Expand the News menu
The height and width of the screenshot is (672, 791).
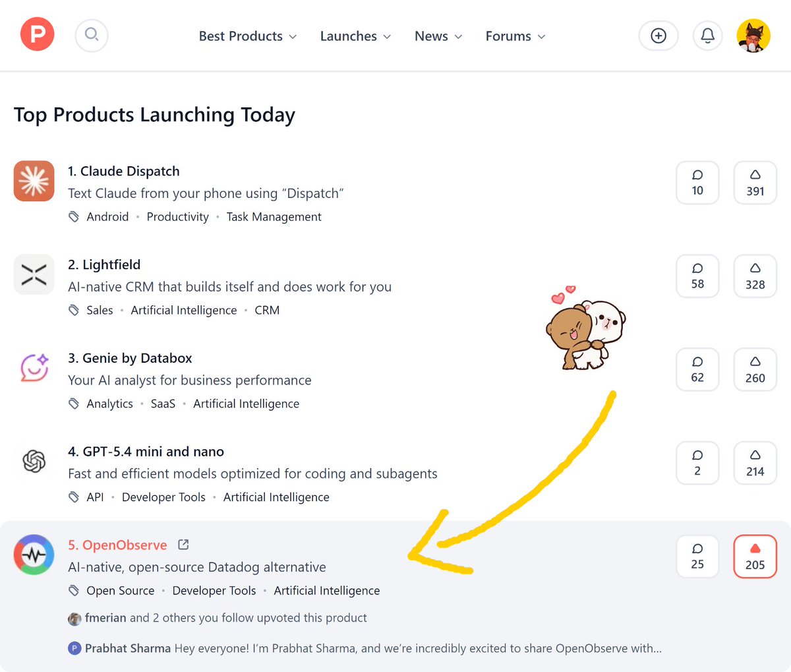point(438,36)
